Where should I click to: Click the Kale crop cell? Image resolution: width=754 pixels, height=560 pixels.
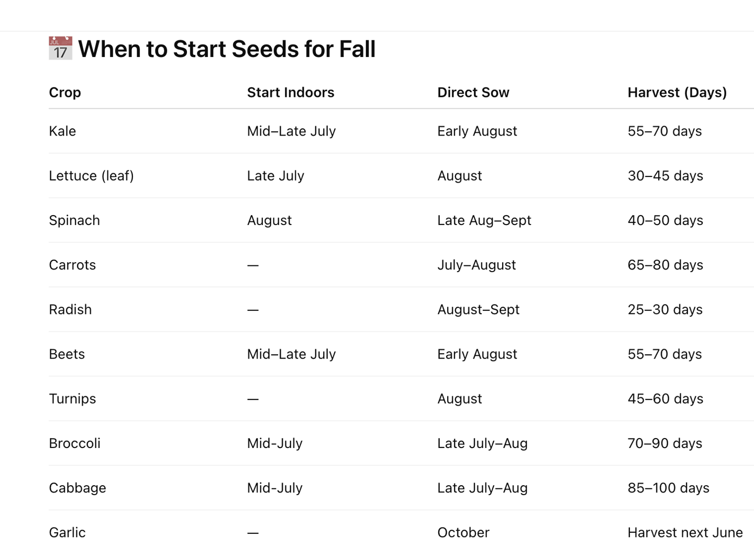(62, 131)
